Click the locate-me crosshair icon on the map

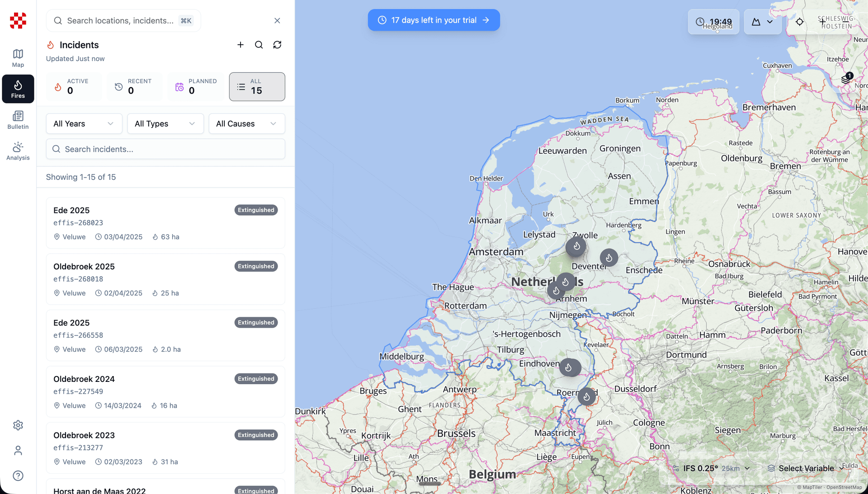799,22
